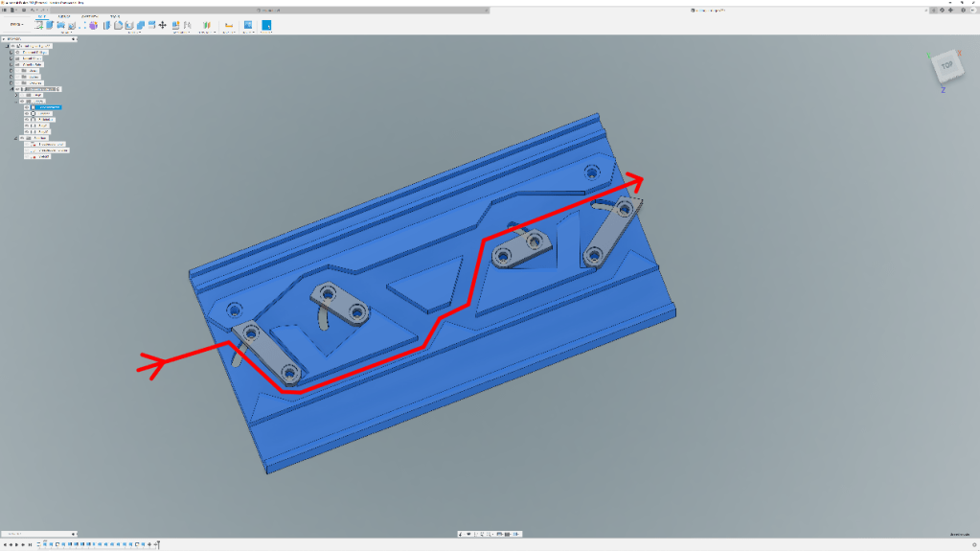Collapse the Browser panel header arrow
The image size is (980, 551).
(3, 39)
